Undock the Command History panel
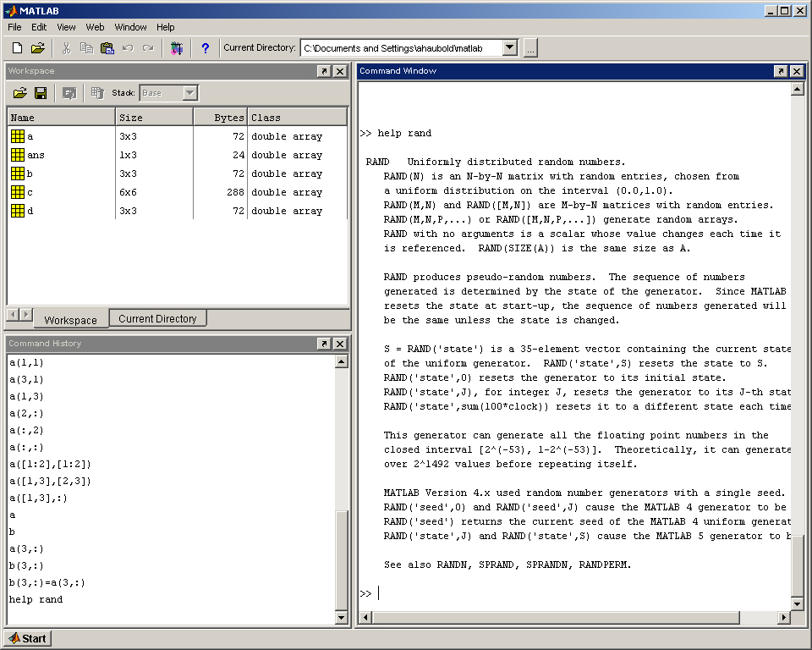Screen dimensions: 812x650 point(324,344)
